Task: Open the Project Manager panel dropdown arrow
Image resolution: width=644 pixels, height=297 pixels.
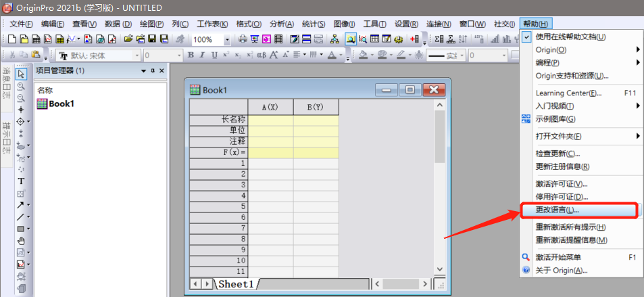Action: coord(143,71)
